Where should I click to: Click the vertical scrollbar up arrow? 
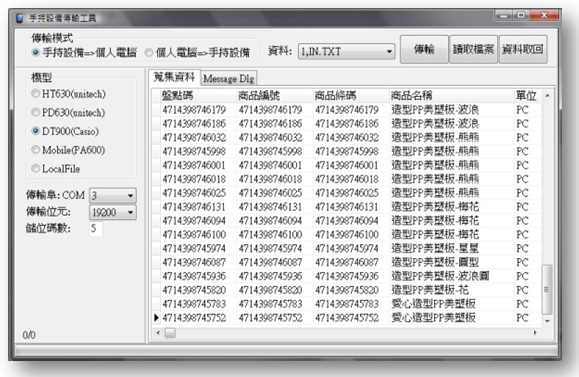547,96
